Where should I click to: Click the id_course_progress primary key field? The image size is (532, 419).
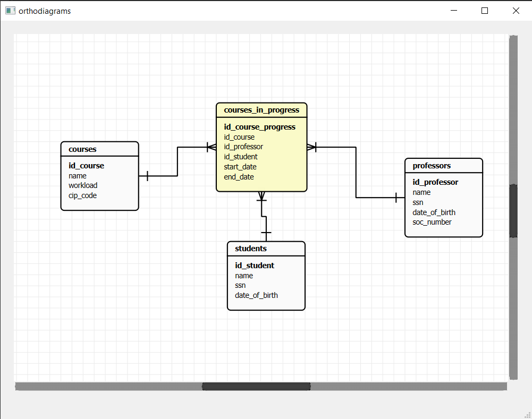(x=259, y=127)
